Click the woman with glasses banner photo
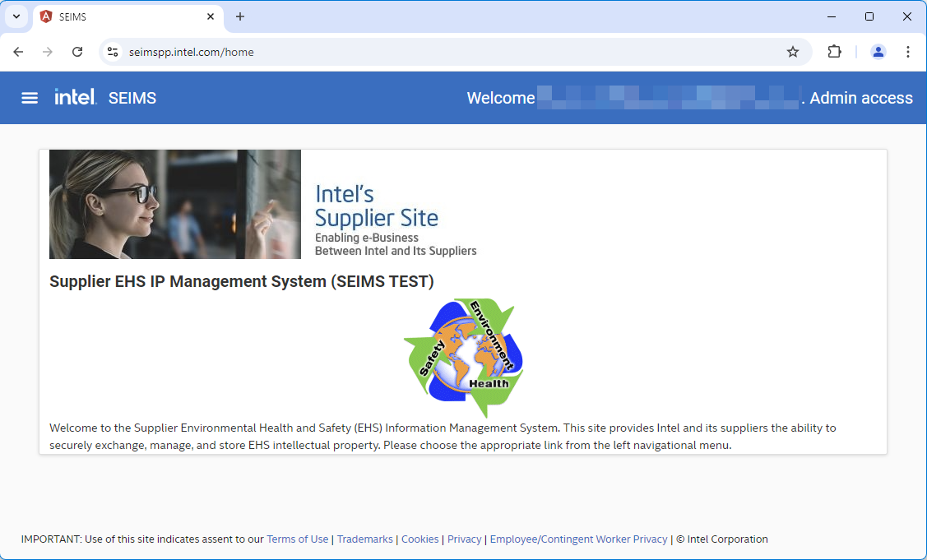The height and width of the screenshot is (560, 927). (175, 204)
